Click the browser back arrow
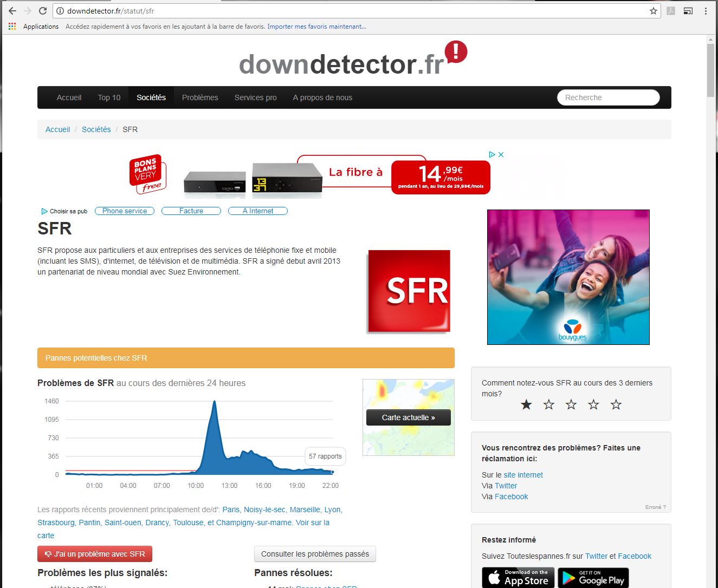The height and width of the screenshot is (588, 718). 12,11
